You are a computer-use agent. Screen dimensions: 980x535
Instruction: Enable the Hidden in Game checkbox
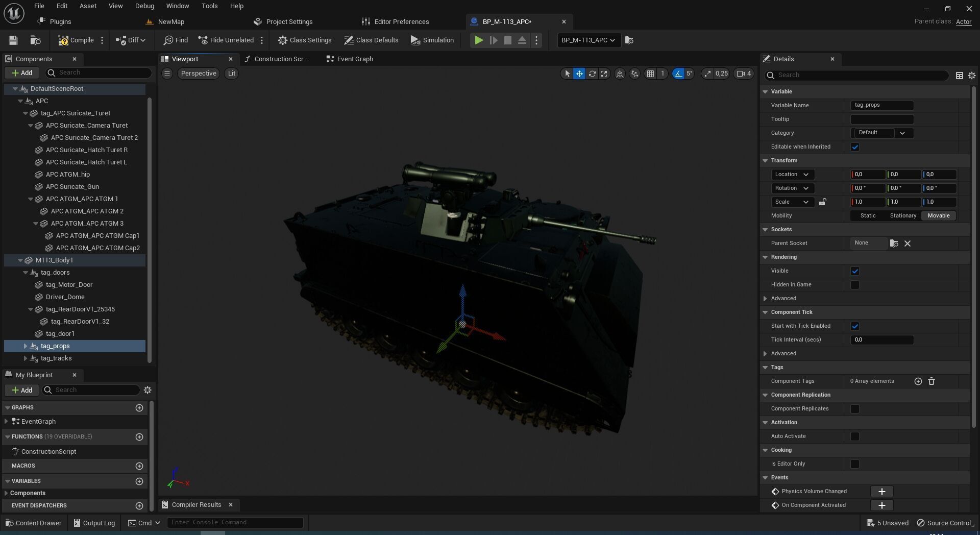(855, 285)
